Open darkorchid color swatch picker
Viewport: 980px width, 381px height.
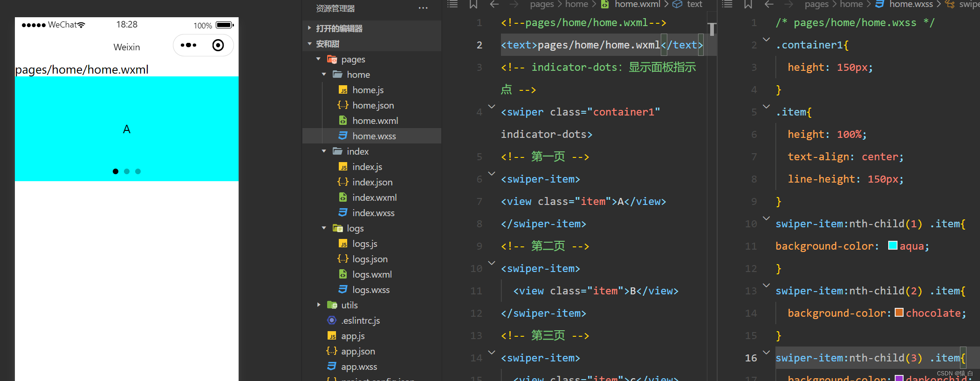point(899,378)
